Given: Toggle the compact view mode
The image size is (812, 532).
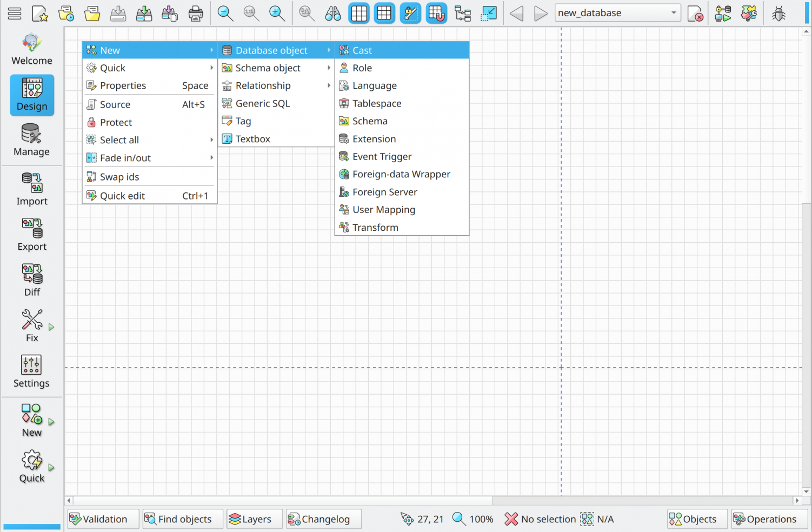Looking at the screenshot, I should click(x=489, y=13).
